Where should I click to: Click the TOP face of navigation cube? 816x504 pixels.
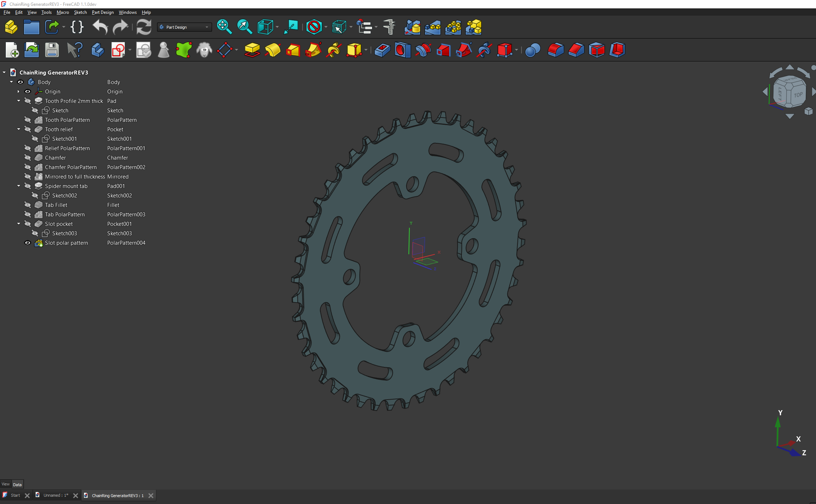pos(798,95)
